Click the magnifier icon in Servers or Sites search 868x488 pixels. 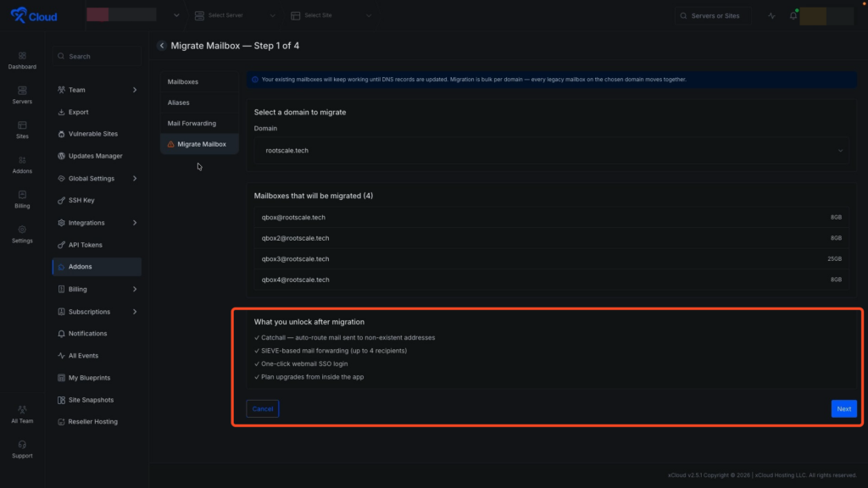coord(684,16)
